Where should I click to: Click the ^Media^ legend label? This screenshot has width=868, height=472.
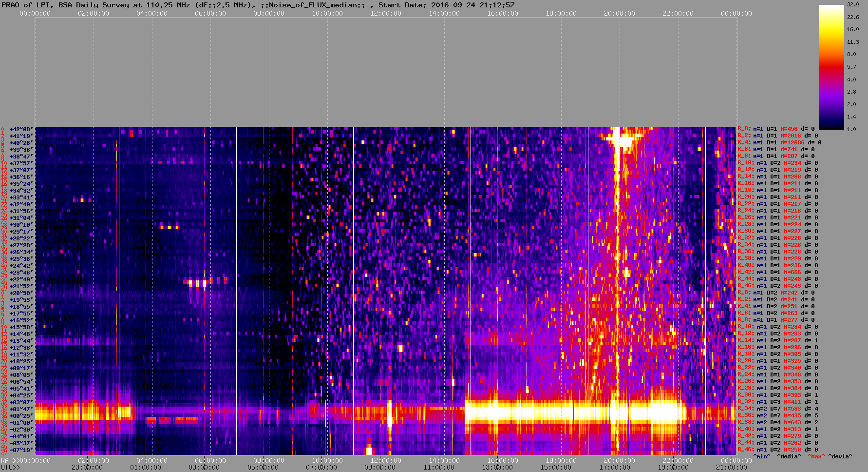(789, 456)
